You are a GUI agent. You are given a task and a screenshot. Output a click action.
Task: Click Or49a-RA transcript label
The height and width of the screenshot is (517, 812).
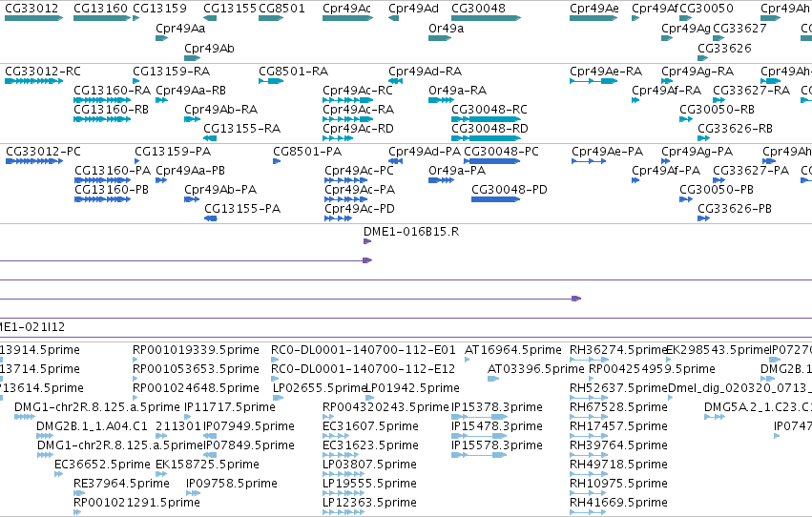coord(457,91)
